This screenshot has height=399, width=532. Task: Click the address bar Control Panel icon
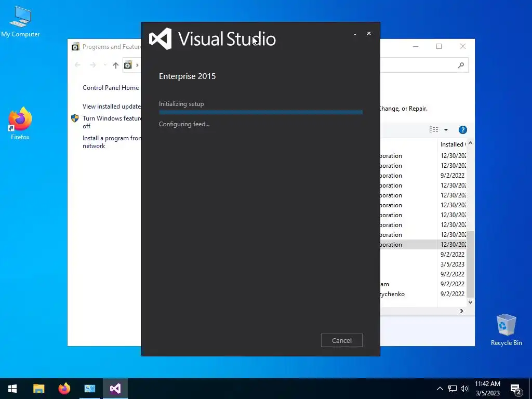coord(128,65)
